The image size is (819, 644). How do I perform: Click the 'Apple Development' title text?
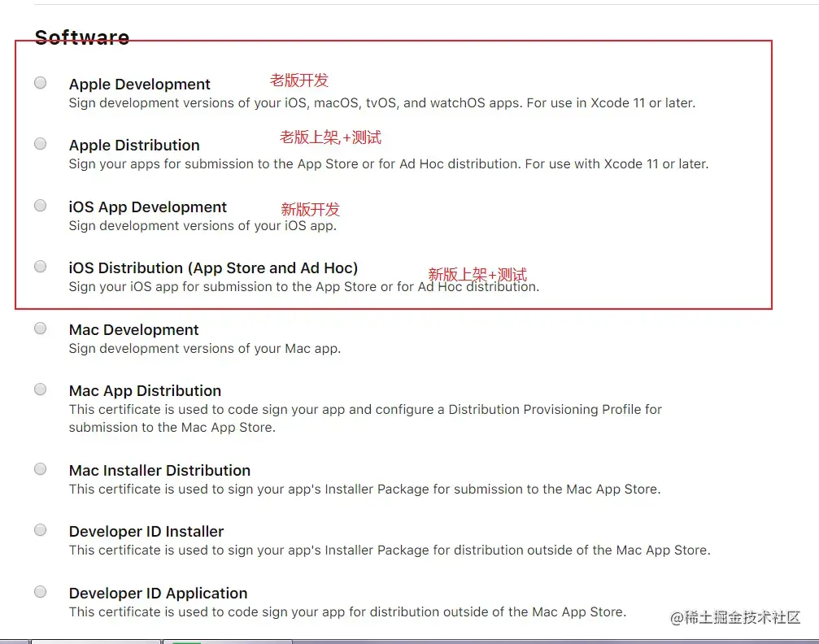[139, 84]
